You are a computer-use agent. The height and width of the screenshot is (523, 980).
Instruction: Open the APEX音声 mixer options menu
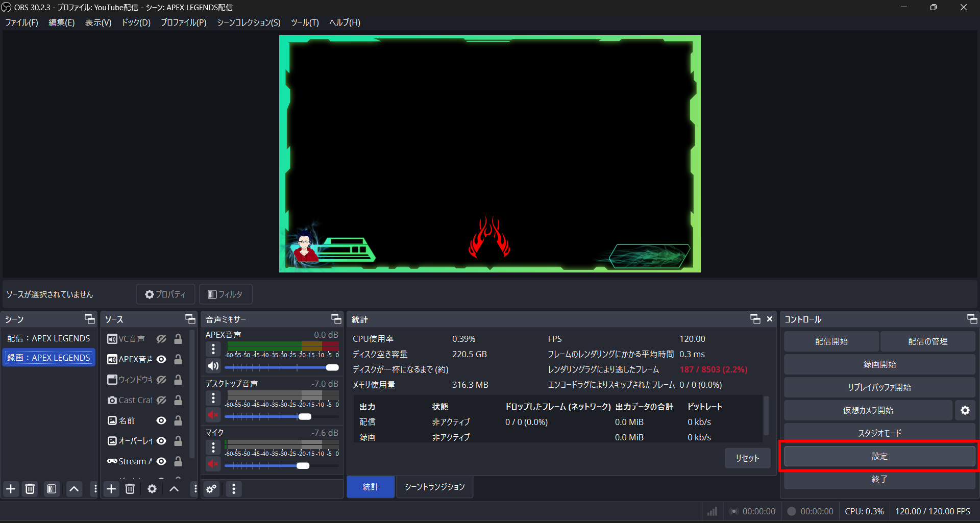click(213, 349)
